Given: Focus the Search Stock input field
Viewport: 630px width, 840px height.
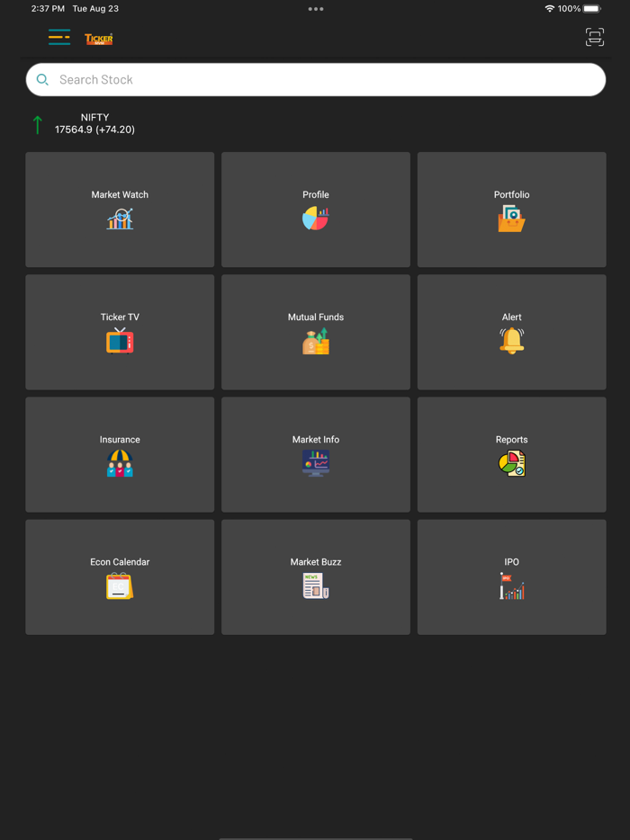Looking at the screenshot, I should (x=316, y=80).
